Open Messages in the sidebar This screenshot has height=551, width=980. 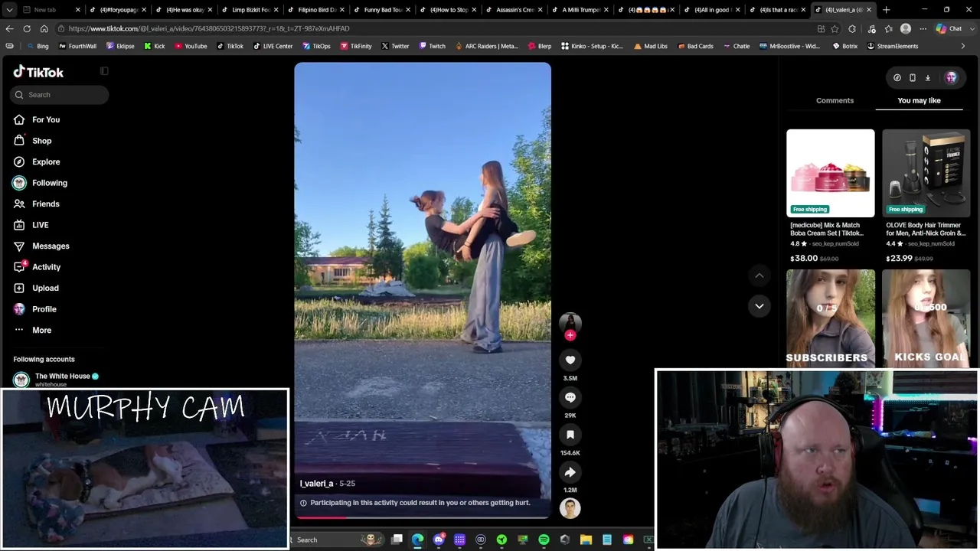[41, 246]
